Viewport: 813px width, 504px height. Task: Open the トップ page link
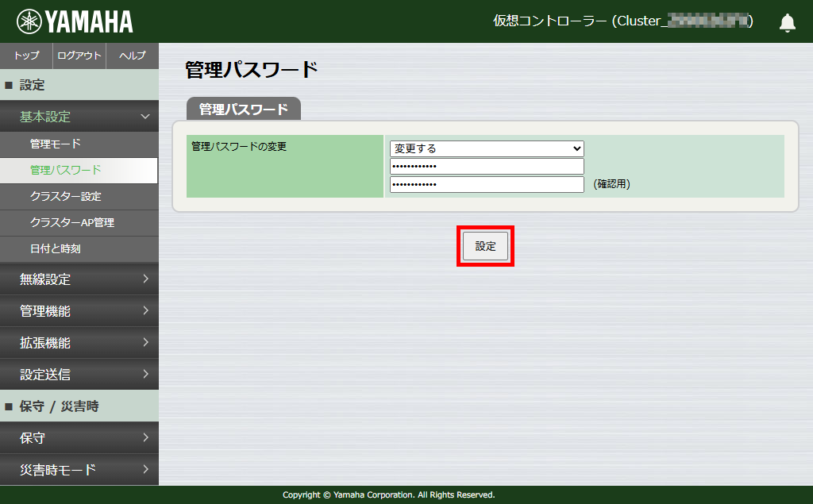tap(26, 56)
